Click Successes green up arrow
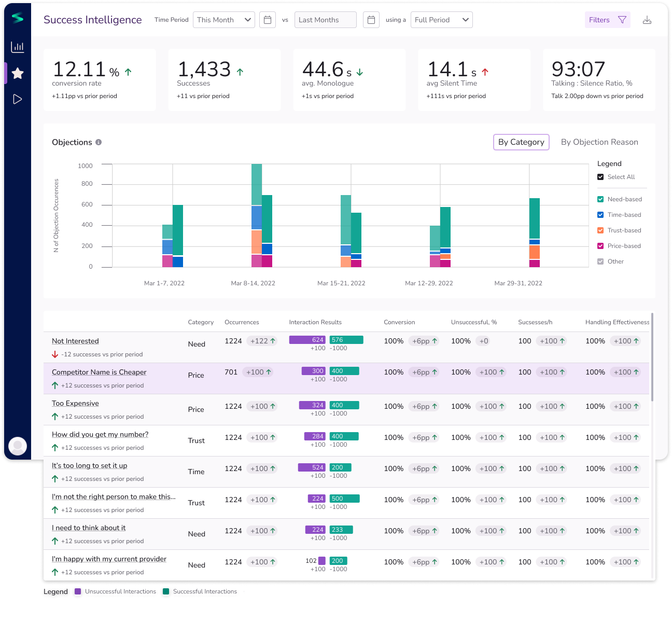The image size is (672, 622). pyautogui.click(x=240, y=72)
